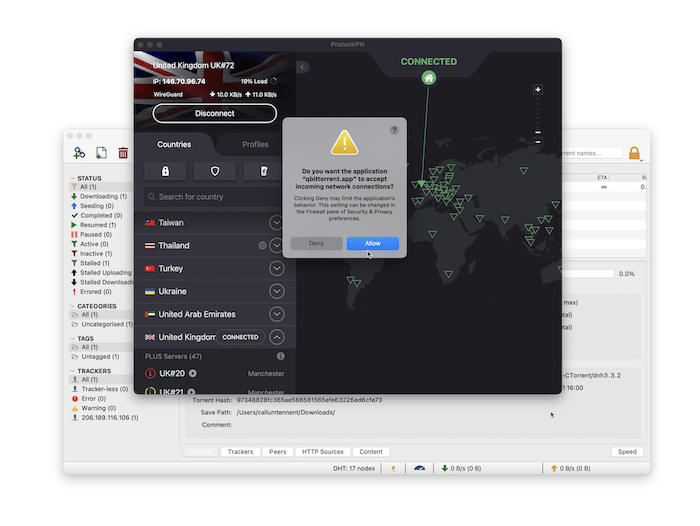Expand the Turkey server list
Screen dimensions: 700x526
[276, 268]
